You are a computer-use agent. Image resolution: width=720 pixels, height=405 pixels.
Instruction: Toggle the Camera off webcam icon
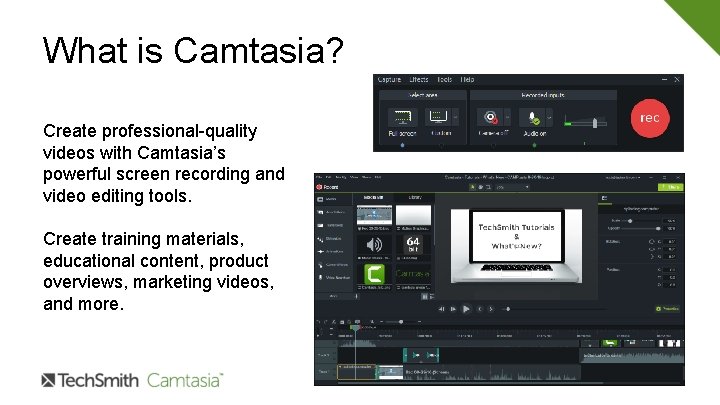(490, 118)
